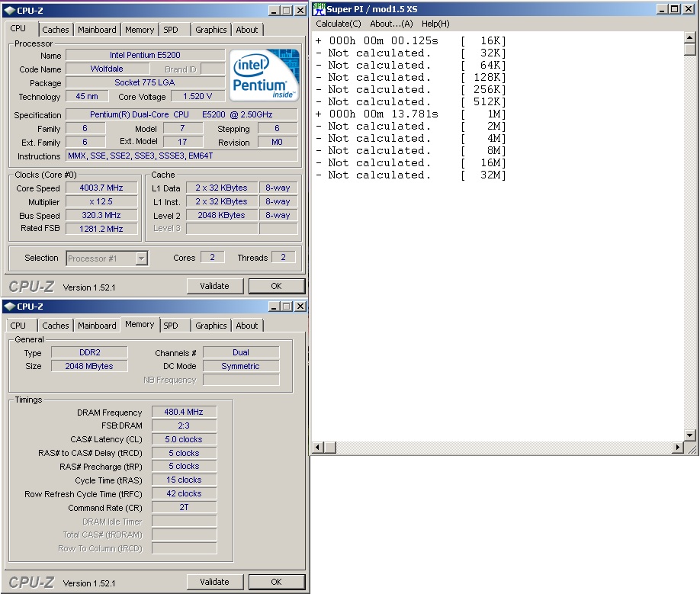Image resolution: width=700 pixels, height=594 pixels.
Task: Click the FSB:DRAM ratio value 2:3
Action: pyautogui.click(x=184, y=425)
